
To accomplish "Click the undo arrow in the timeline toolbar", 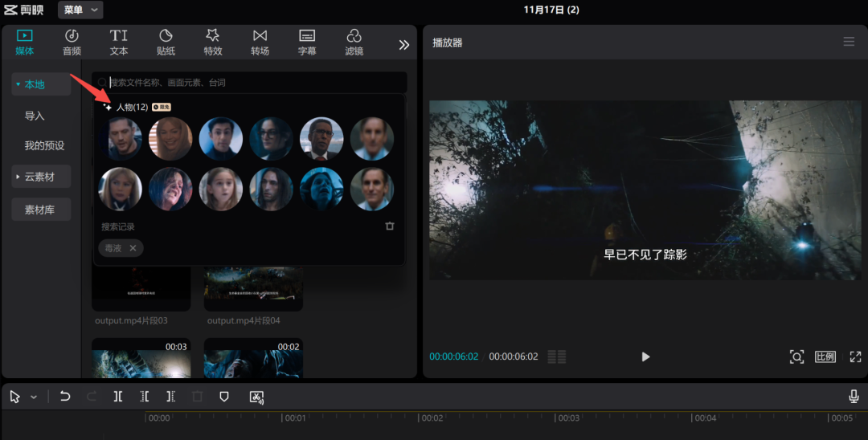I will pos(65,397).
